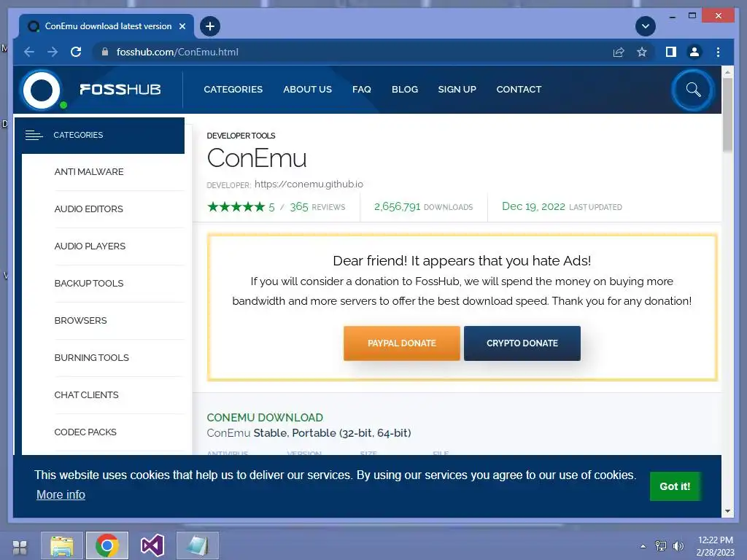Click the scrollbar down arrow
The image size is (747, 560).
pos(727,511)
